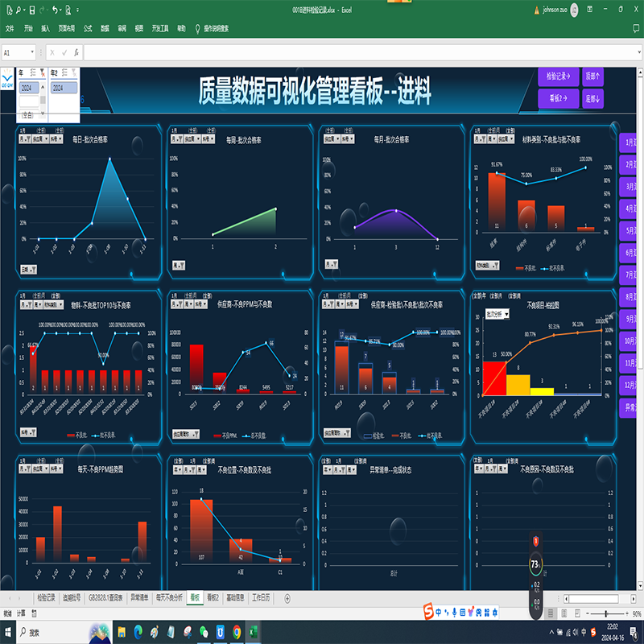The image size is (644, 644).
Task: Open 周 filter below 每周-批次合格率 chart
Action: (179, 266)
